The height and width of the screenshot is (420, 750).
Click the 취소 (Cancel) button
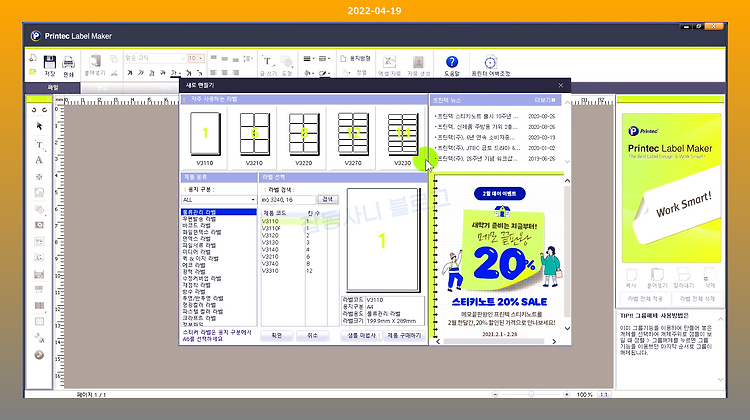pos(312,336)
